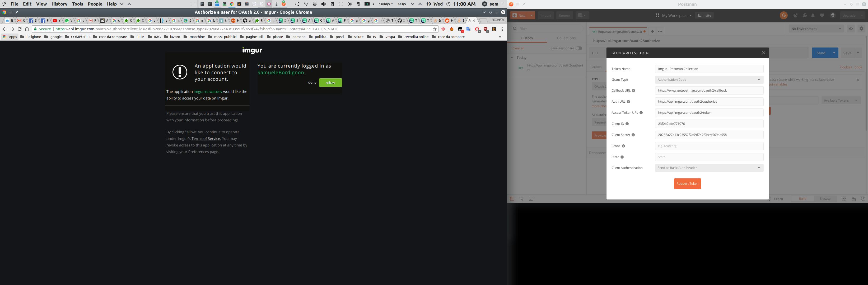Bookmark page with Chrome star icon
Viewport: 868px width, 285px height.
point(435,29)
